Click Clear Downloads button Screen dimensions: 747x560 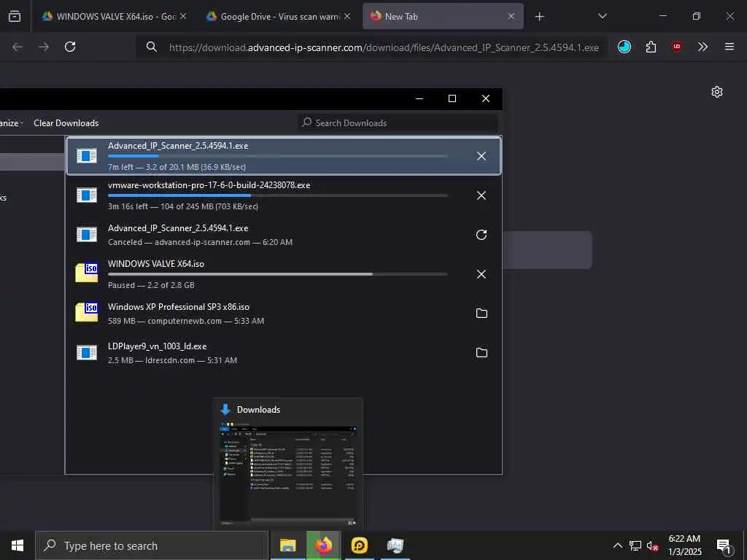pos(66,122)
